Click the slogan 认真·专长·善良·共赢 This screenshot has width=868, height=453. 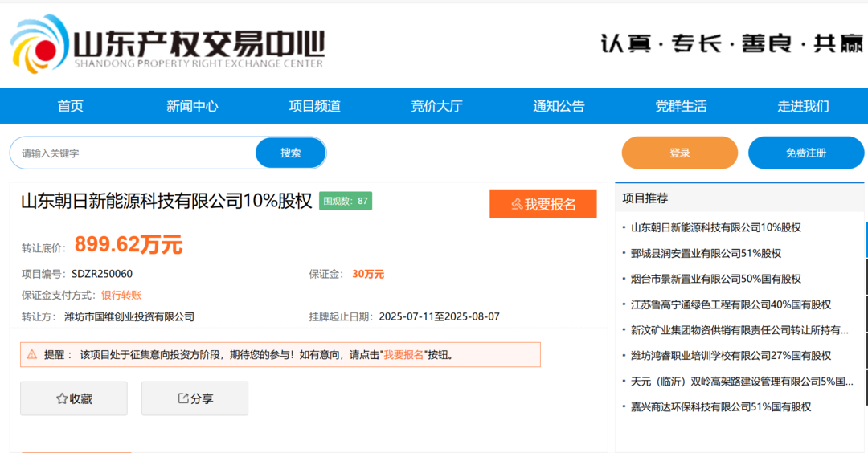(x=732, y=43)
